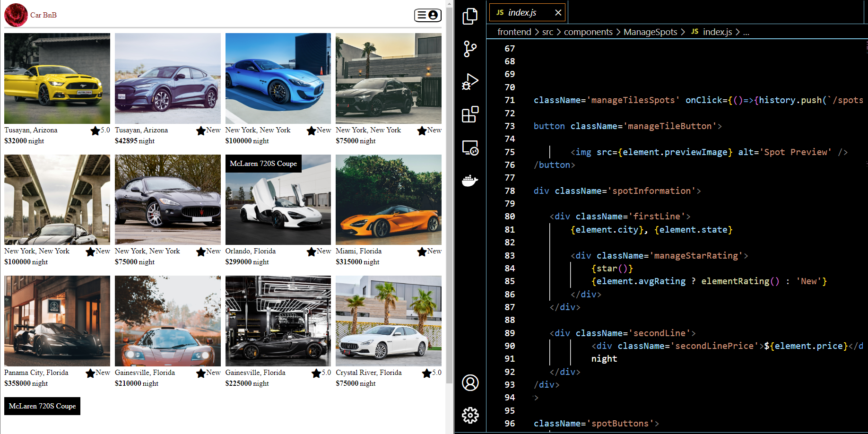Open the Source Control panel
This screenshot has width=868, height=434.
[x=470, y=49]
